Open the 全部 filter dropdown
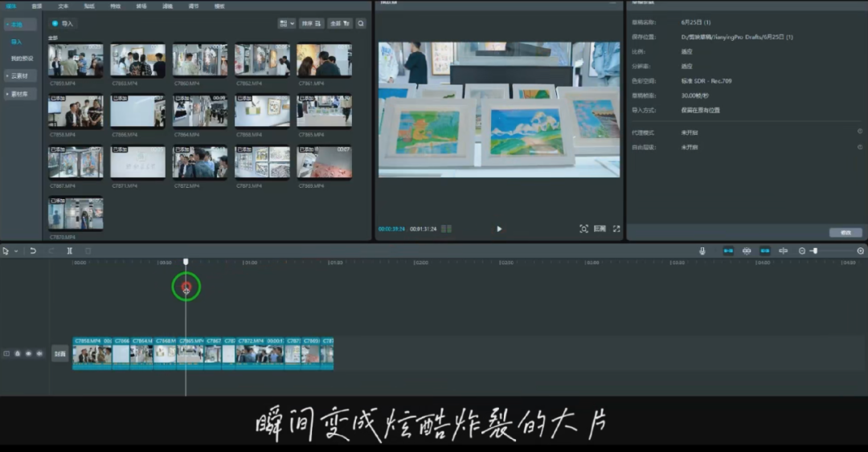This screenshot has width=868, height=452. click(x=340, y=23)
